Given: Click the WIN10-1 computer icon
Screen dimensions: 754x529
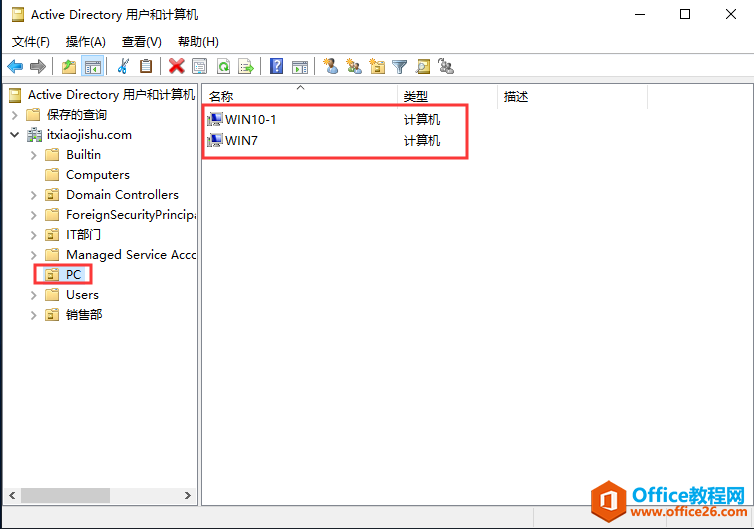Looking at the screenshot, I should pyautogui.click(x=214, y=119).
